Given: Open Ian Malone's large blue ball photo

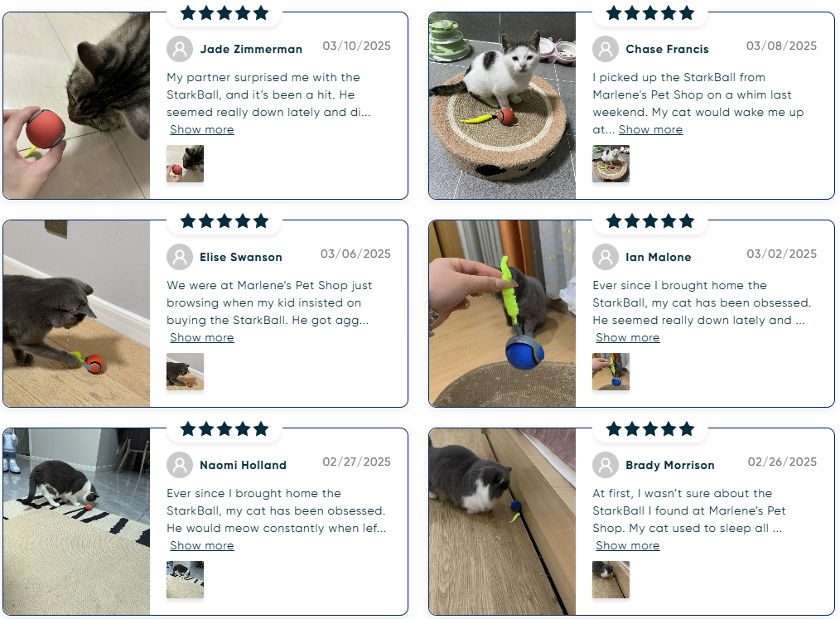Looking at the screenshot, I should (502, 313).
